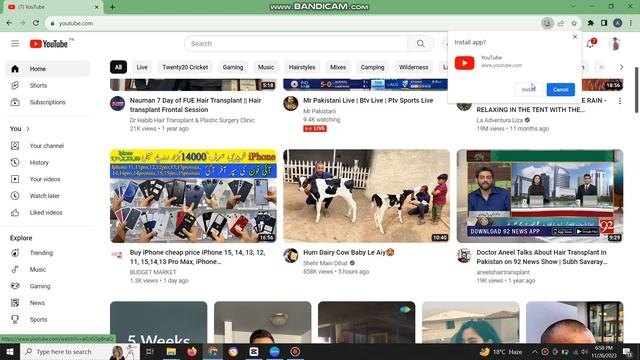Click Install in the install app dialog
This screenshot has height=360, width=640.
tap(529, 89)
